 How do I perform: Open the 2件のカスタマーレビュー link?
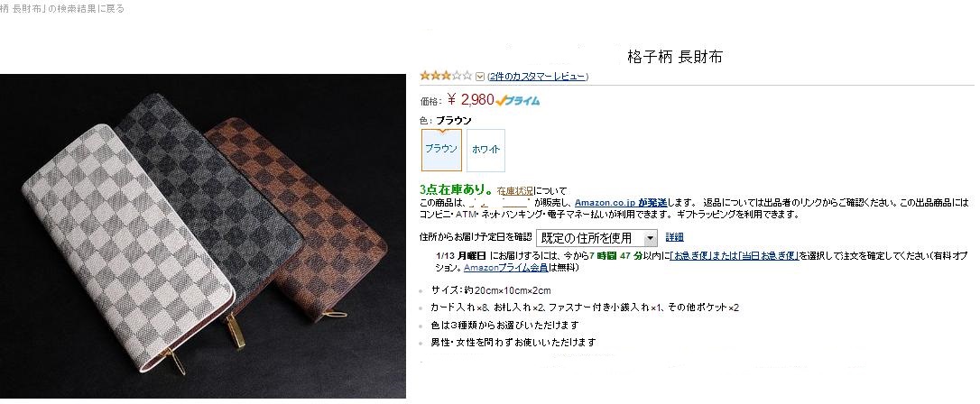[x=538, y=77]
